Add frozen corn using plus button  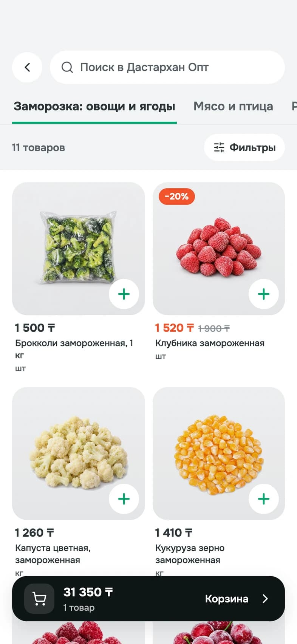pos(264,499)
